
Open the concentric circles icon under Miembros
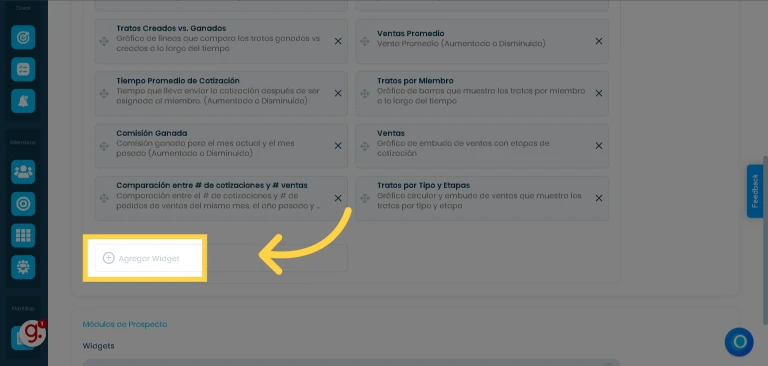23,204
